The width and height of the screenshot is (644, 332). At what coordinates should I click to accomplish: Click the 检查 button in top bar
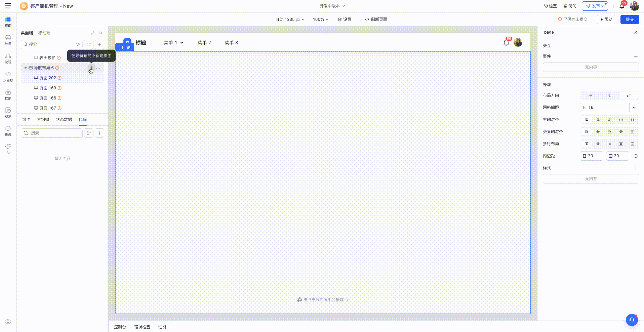pos(551,6)
